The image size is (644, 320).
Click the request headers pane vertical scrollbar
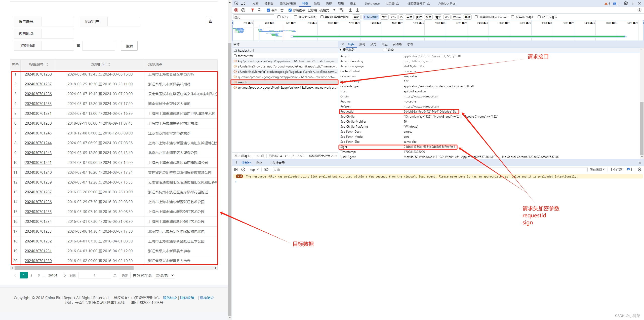coord(641,128)
